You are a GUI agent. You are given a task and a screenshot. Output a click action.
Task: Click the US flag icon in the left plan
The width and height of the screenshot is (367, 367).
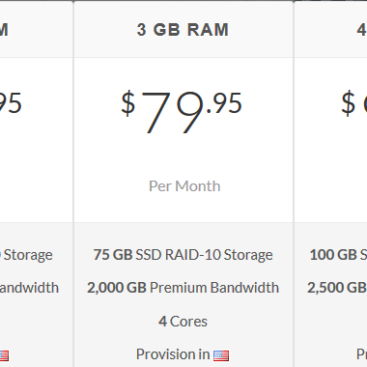(x=4, y=356)
